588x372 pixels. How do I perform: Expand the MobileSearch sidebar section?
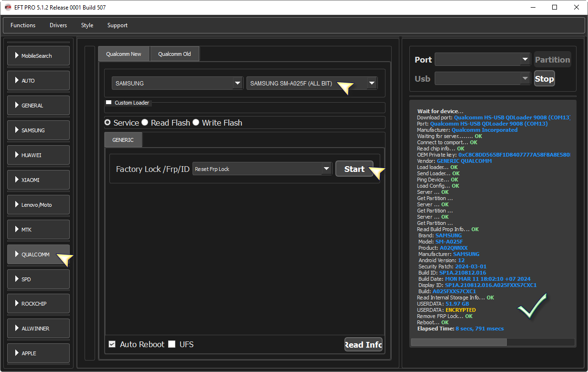(39, 56)
